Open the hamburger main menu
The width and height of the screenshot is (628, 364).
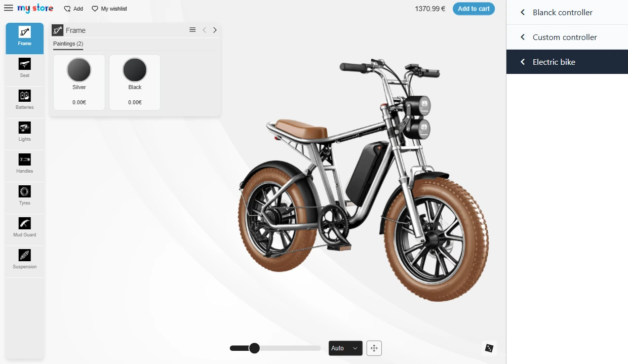pos(9,9)
